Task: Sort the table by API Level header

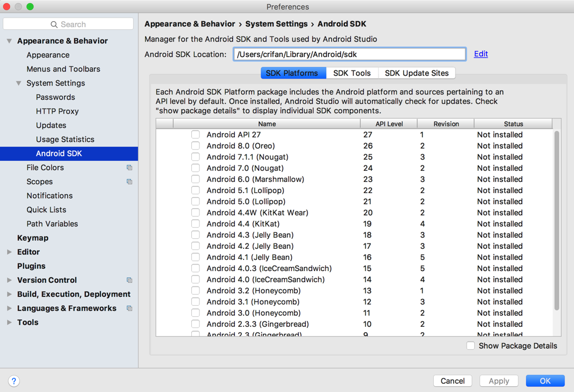Action: click(x=389, y=124)
